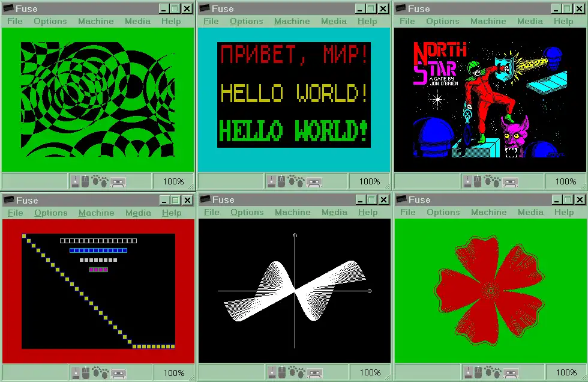Open Help menu in North Star window
Screen dimensions: 588x382
point(563,22)
